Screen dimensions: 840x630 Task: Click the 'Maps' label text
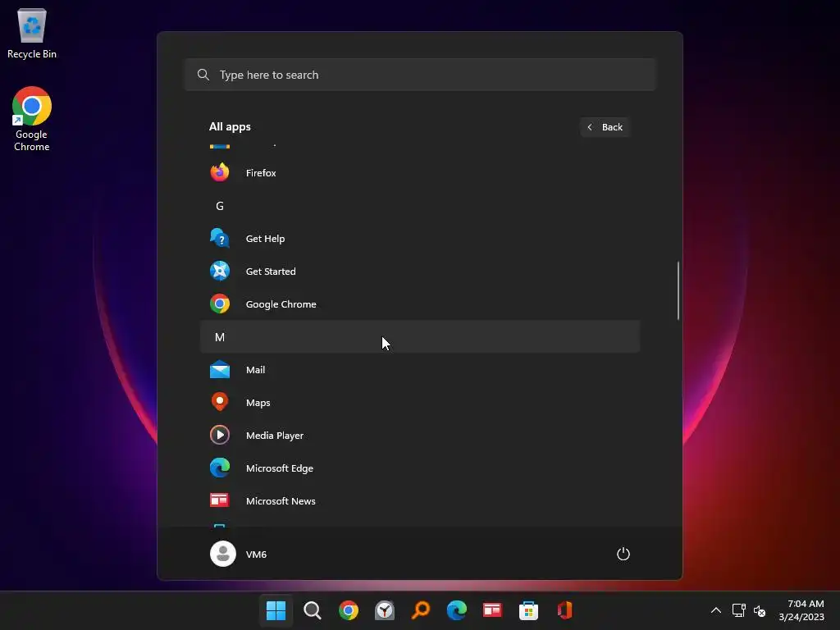(x=258, y=403)
